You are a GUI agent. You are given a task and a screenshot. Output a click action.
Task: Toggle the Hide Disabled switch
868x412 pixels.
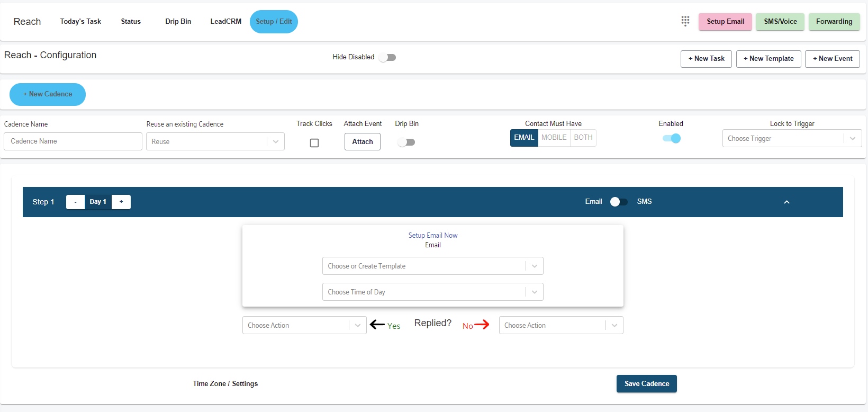click(388, 57)
